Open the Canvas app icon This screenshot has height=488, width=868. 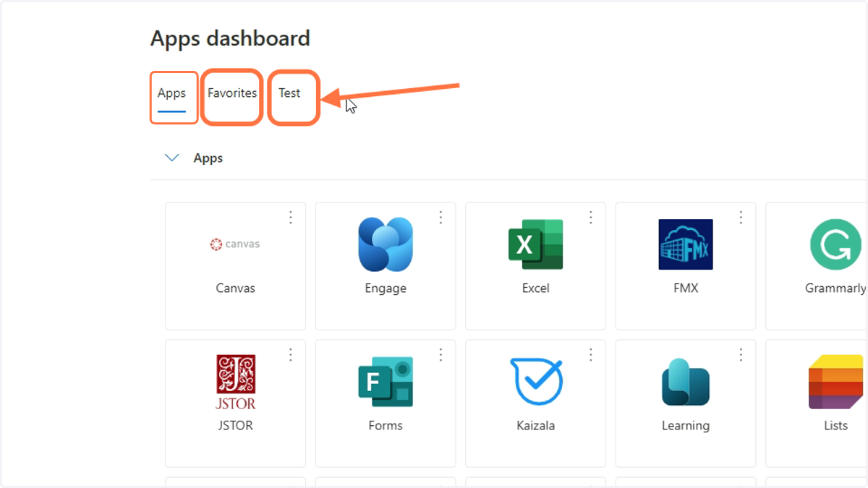click(x=235, y=244)
